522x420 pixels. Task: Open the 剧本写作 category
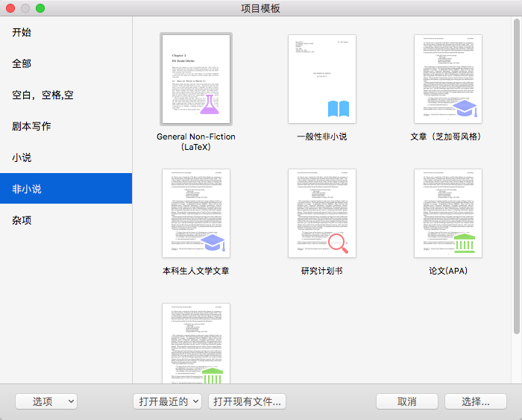point(66,126)
